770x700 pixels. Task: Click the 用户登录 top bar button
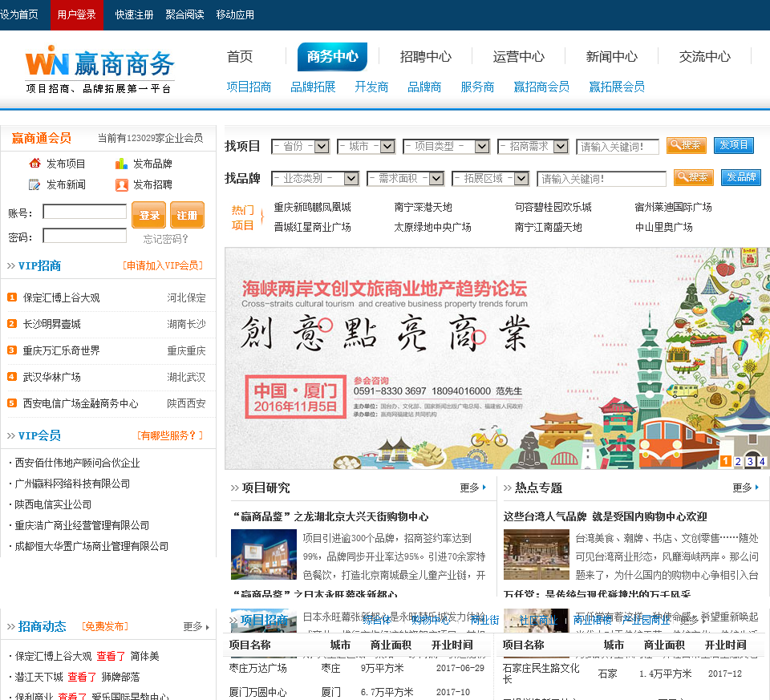[77, 14]
